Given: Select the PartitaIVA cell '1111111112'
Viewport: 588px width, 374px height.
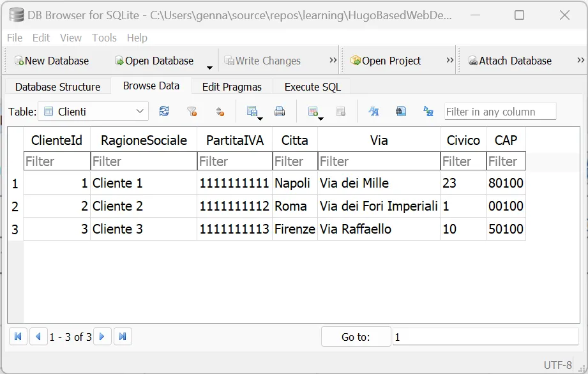Looking at the screenshot, I should point(235,206).
